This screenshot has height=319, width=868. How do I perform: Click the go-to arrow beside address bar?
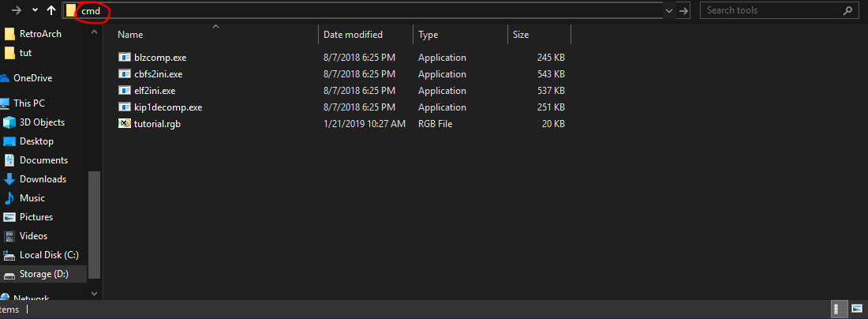683,10
